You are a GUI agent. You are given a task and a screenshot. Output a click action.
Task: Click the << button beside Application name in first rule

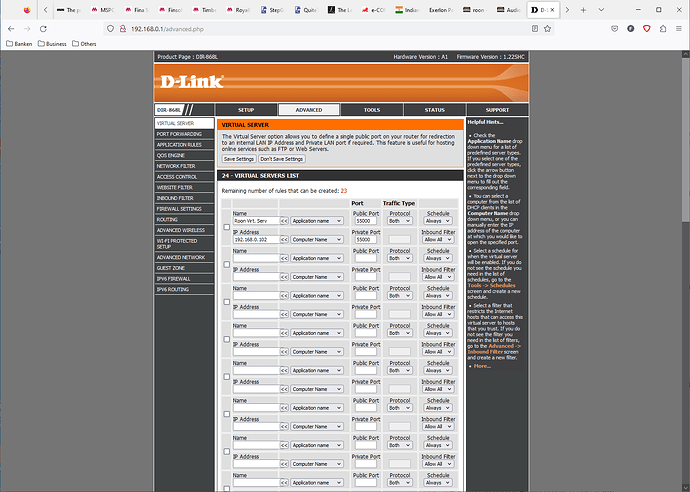click(284, 219)
